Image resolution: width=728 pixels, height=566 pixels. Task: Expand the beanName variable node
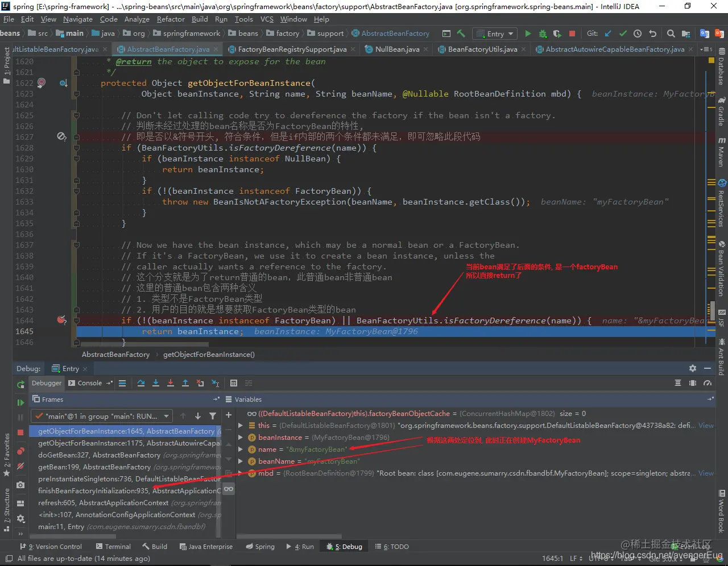[241, 461]
